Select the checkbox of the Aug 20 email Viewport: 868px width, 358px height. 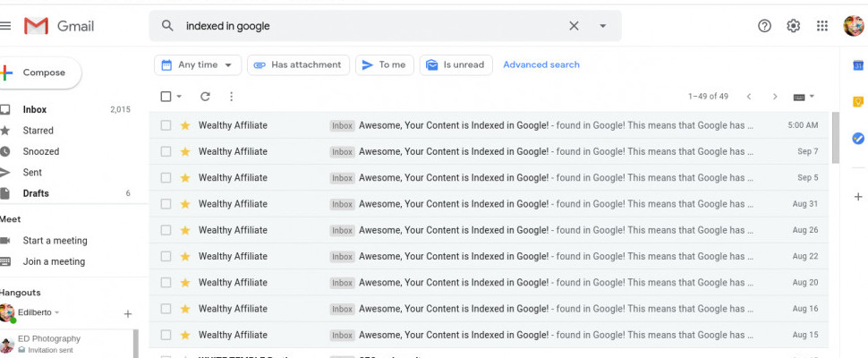[166, 283]
